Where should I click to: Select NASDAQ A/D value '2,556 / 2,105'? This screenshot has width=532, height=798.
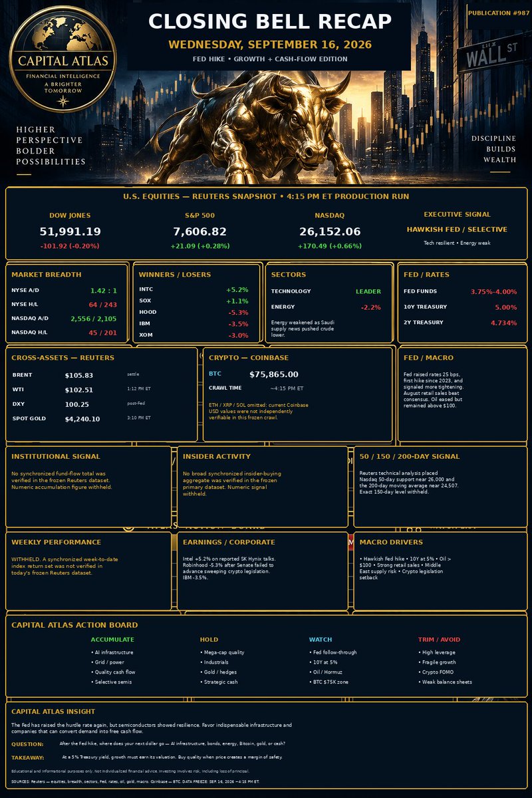point(94,320)
